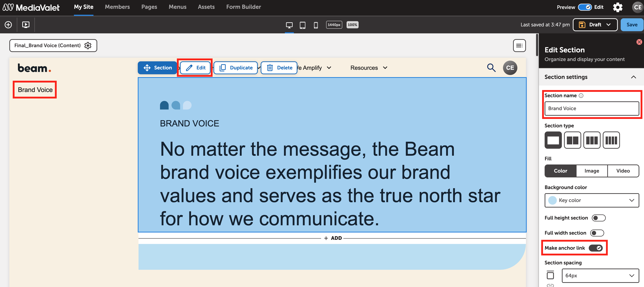644x287 pixels.
Task: Click the Edit section button
Action: point(195,68)
